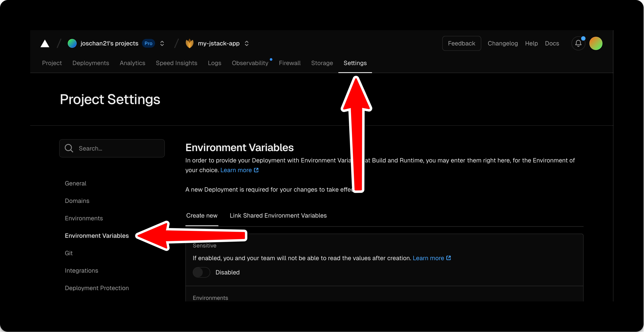Click the my-jstack-app project icon
The width and height of the screenshot is (644, 332).
(x=190, y=43)
